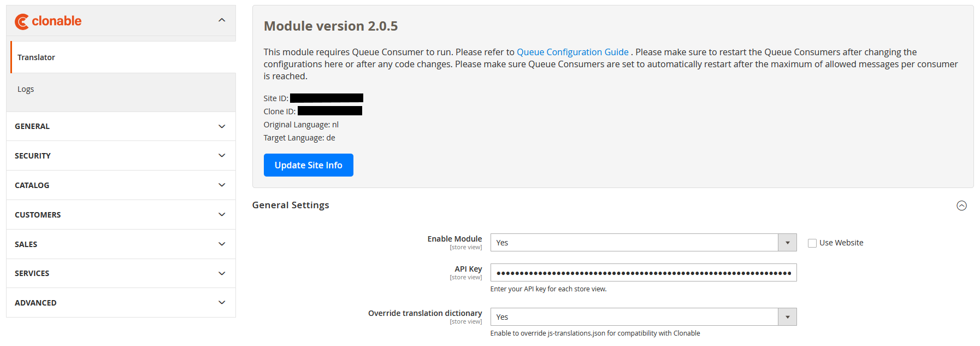The image size is (980, 346).
Task: Expand the ADVANCED section
Action: tap(121, 303)
